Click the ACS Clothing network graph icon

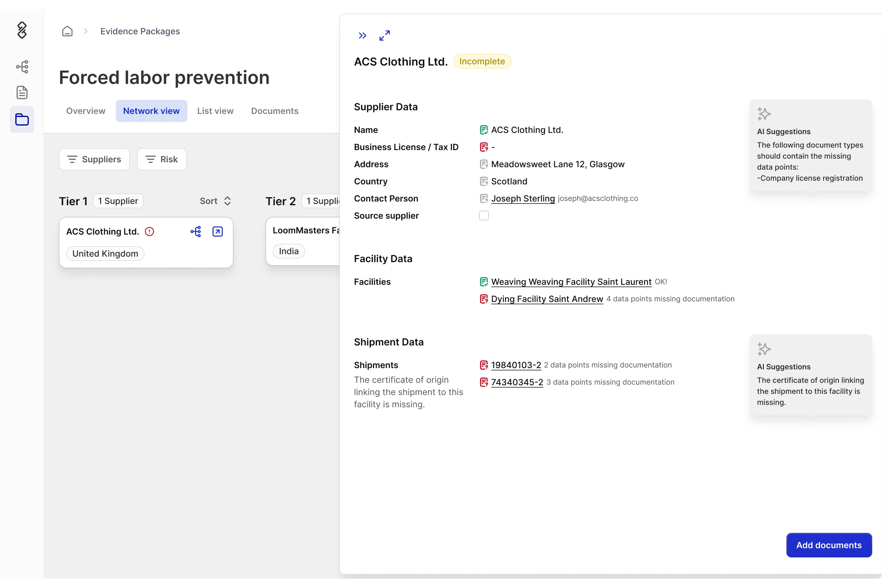(195, 232)
